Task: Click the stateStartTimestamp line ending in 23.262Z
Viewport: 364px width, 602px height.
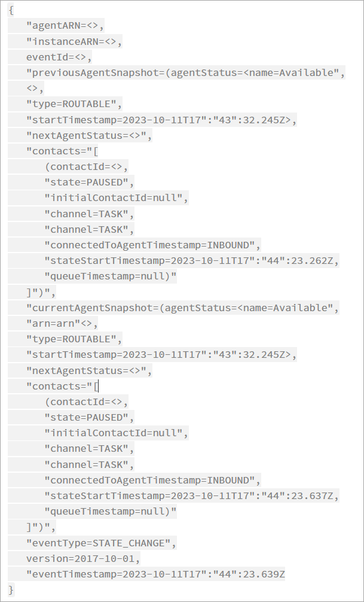Action: [191, 260]
